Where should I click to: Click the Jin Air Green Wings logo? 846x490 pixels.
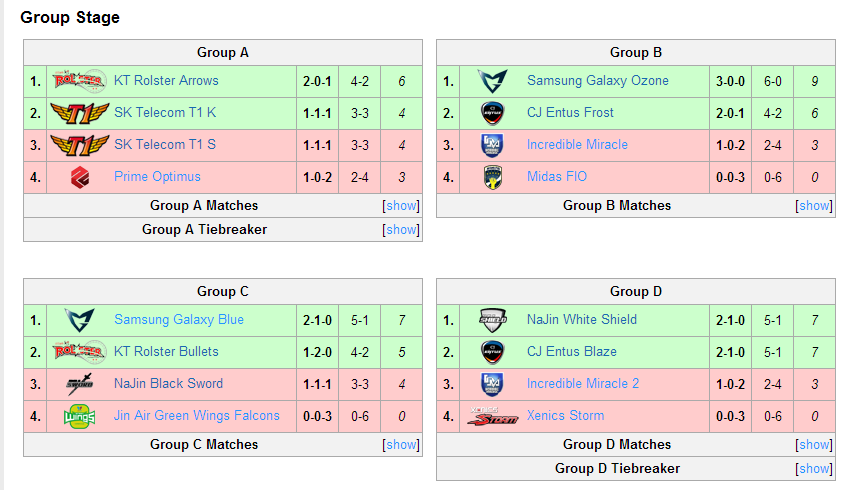(x=79, y=416)
